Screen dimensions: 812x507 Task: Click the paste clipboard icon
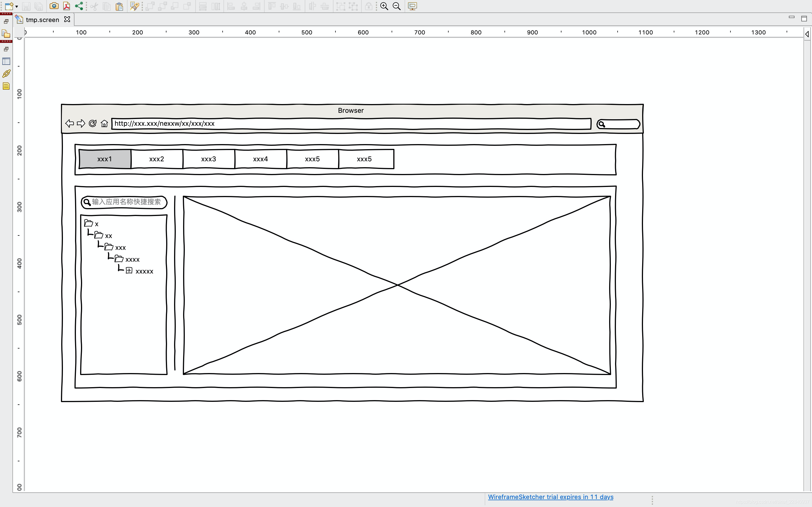pos(119,6)
